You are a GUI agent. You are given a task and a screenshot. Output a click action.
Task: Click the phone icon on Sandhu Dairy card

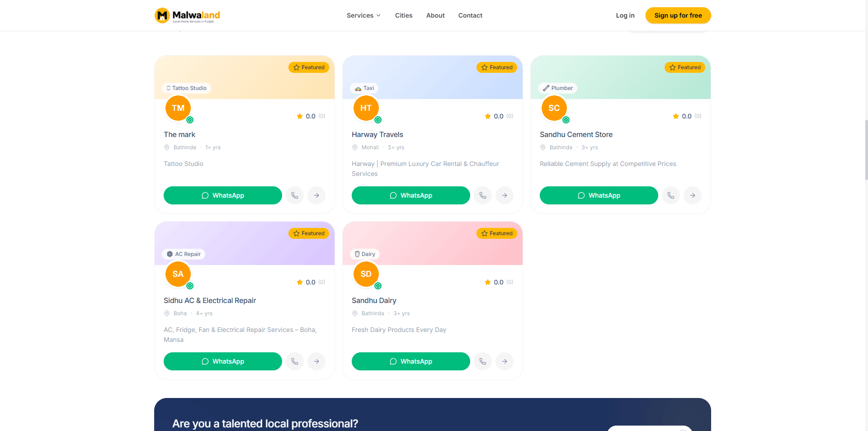[x=483, y=361]
